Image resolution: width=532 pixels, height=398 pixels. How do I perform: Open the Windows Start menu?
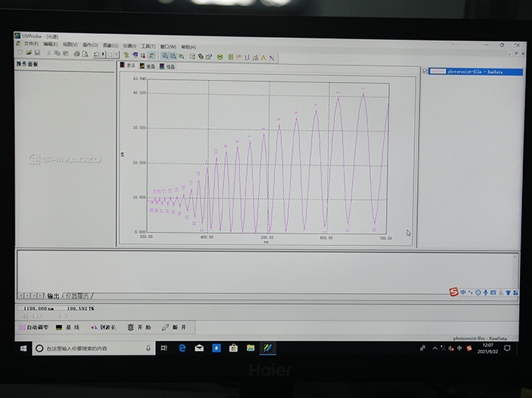(x=24, y=348)
